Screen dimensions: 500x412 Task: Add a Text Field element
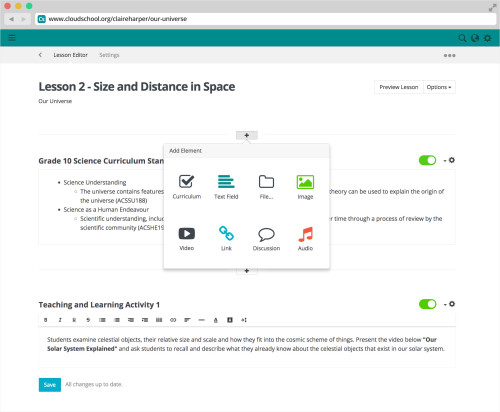tap(226, 187)
